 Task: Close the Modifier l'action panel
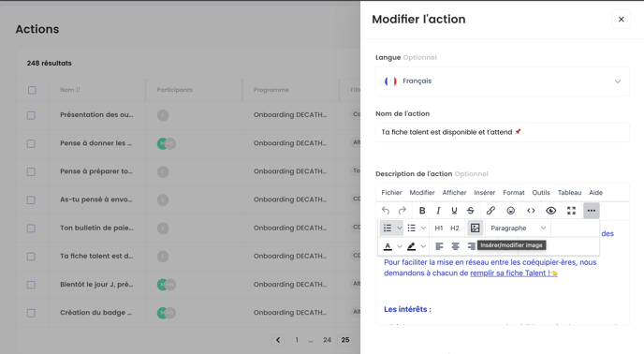tap(621, 20)
